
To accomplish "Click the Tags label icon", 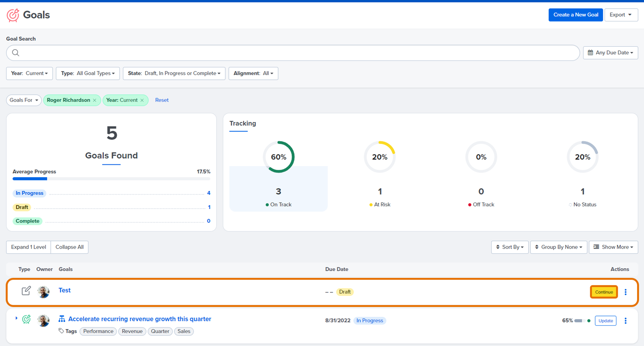I will click(61, 331).
